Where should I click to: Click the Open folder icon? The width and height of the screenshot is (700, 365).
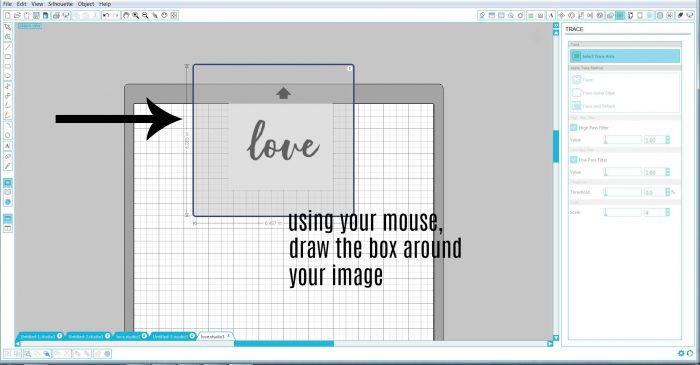coord(17,15)
